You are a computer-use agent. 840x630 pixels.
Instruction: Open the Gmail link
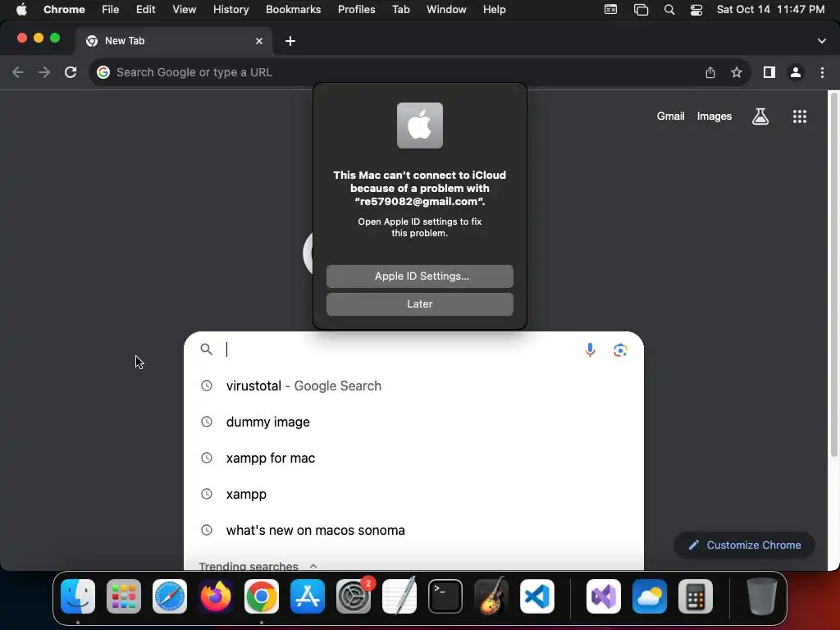pyautogui.click(x=671, y=116)
